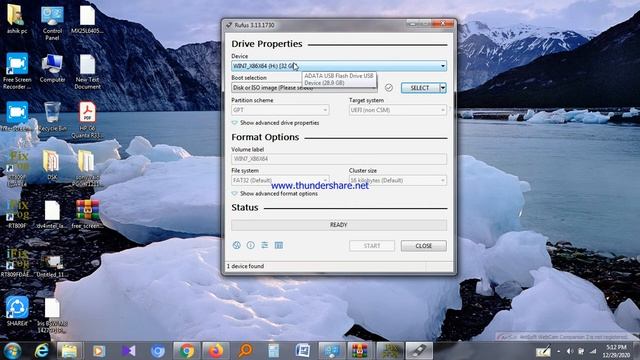Click the CLOSE button in Rufus
The width and height of the screenshot is (640, 360).
(424, 246)
